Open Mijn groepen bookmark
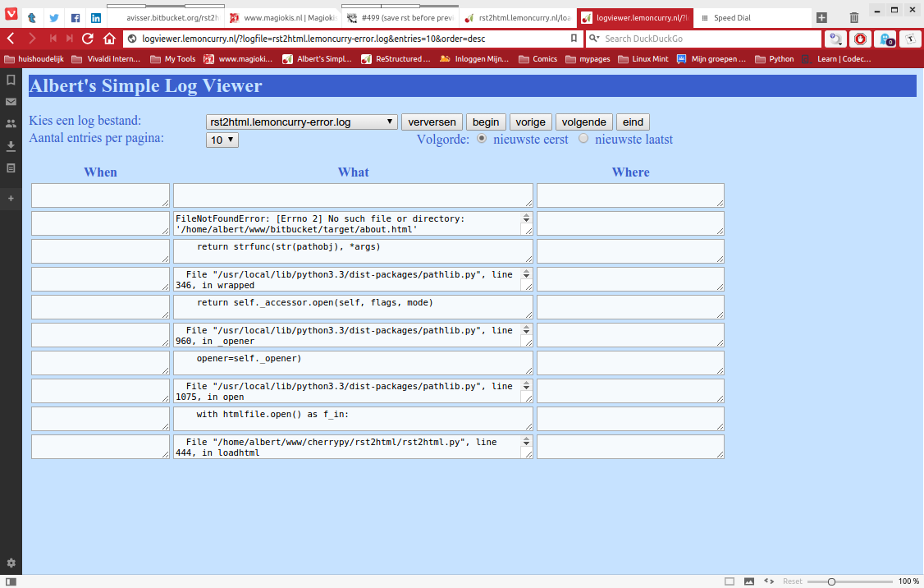 (x=711, y=59)
